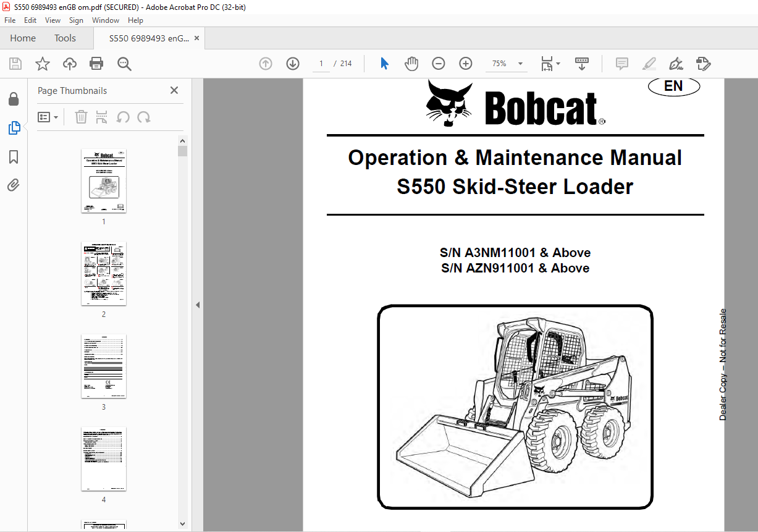Go to next page arrow
The width and height of the screenshot is (758, 532).
pyautogui.click(x=293, y=64)
